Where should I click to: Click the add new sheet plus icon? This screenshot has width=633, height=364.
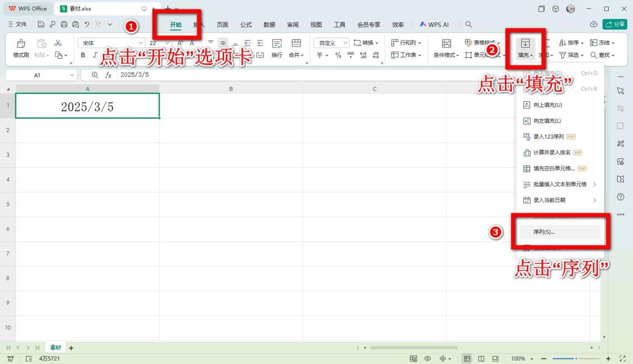pyautogui.click(x=71, y=348)
